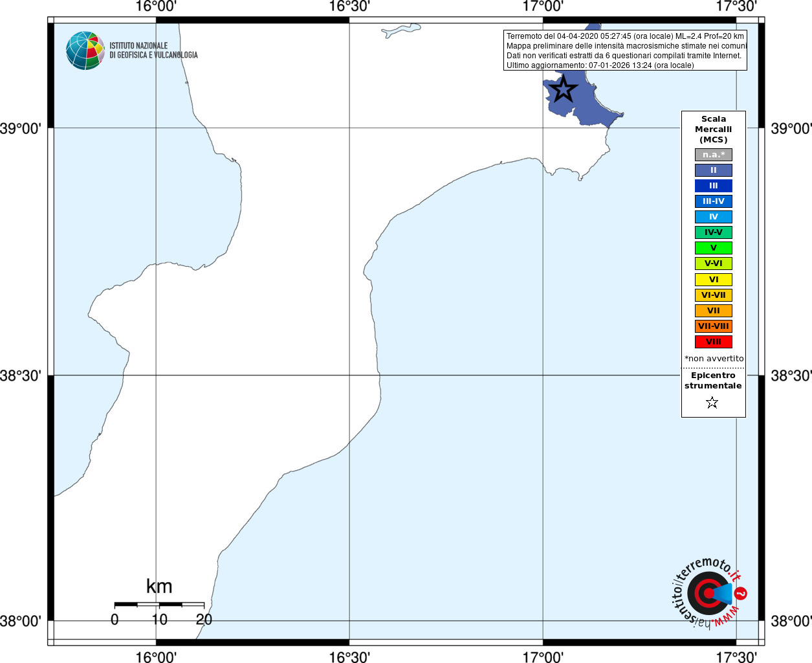812x663 pixels.
Task: Click the scale bar '20' label
Action: (204, 620)
